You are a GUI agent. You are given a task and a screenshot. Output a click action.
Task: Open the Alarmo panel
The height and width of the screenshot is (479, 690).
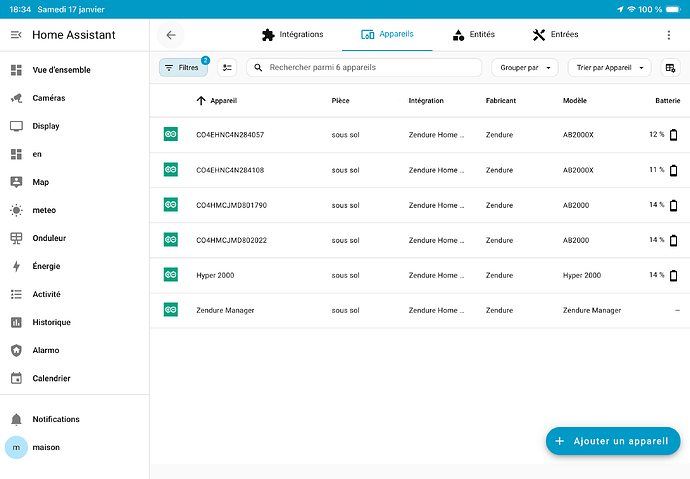tap(45, 350)
